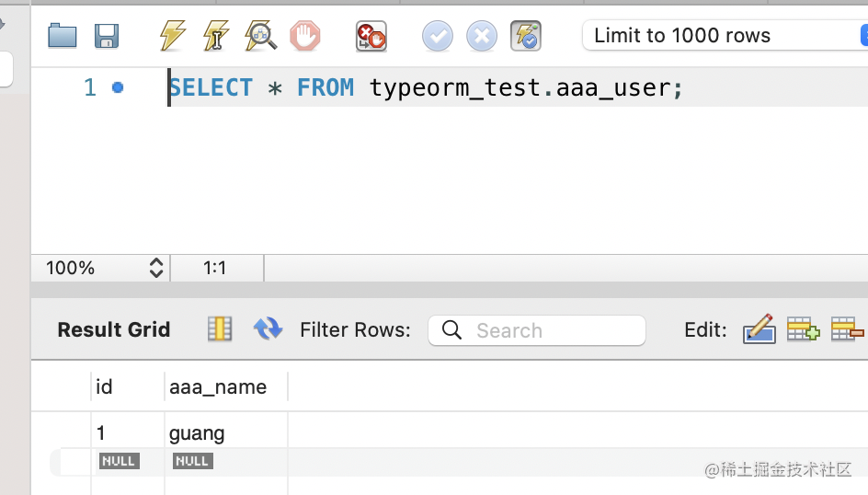
Task: Insert a new row in the result grid
Action: (x=803, y=329)
